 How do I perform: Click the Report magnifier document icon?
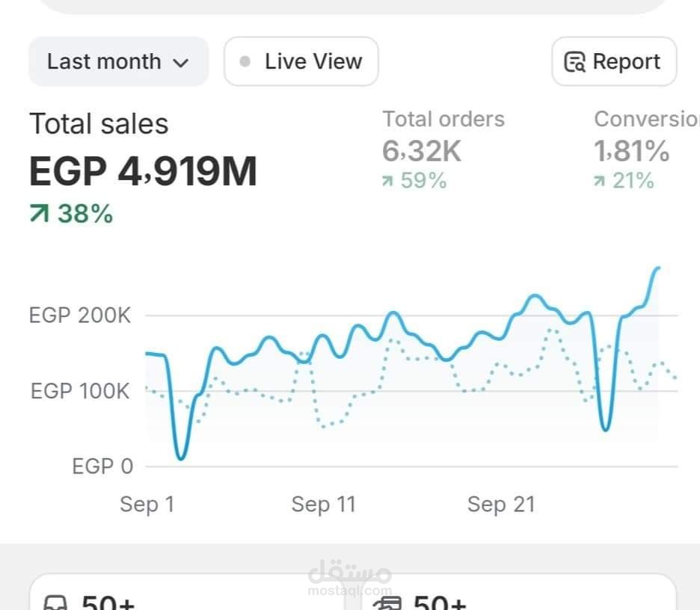point(574,61)
